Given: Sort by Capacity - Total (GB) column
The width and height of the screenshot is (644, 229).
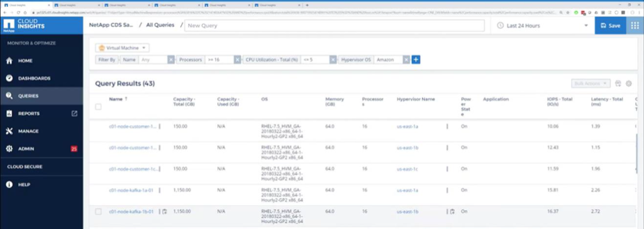Looking at the screenshot, I should [x=184, y=102].
